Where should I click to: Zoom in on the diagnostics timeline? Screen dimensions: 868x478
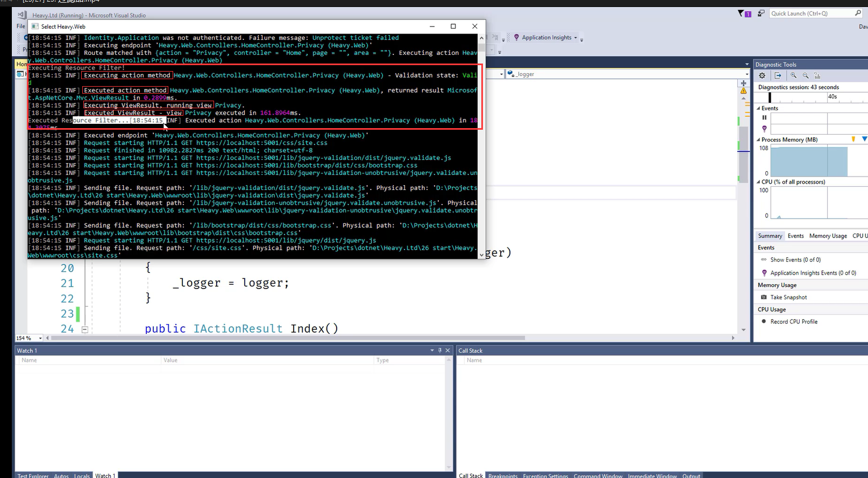793,75
